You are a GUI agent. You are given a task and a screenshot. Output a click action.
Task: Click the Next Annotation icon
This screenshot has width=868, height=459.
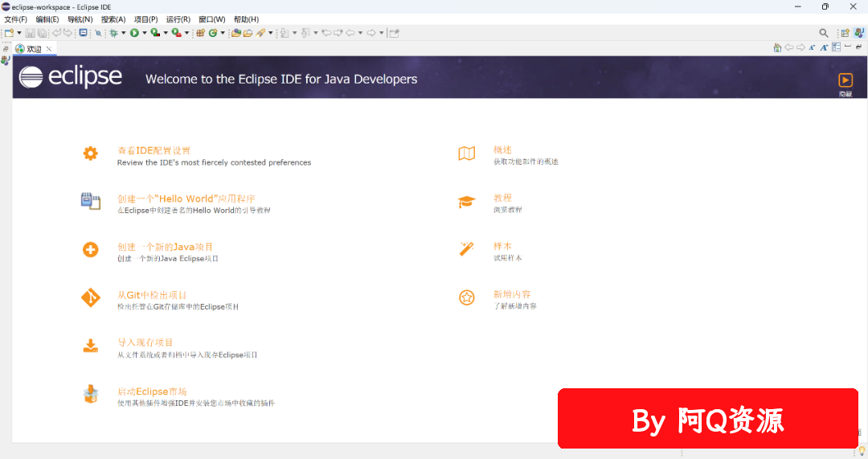click(285, 33)
